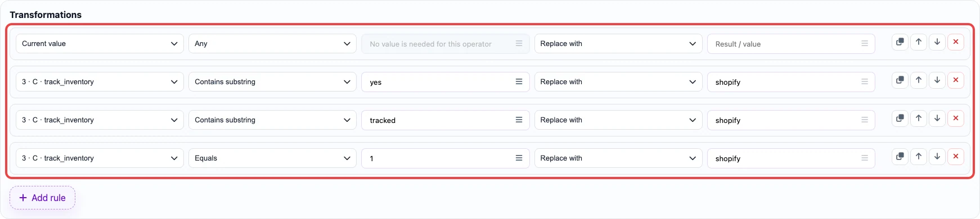Move the Equals 1 rule up

(919, 157)
